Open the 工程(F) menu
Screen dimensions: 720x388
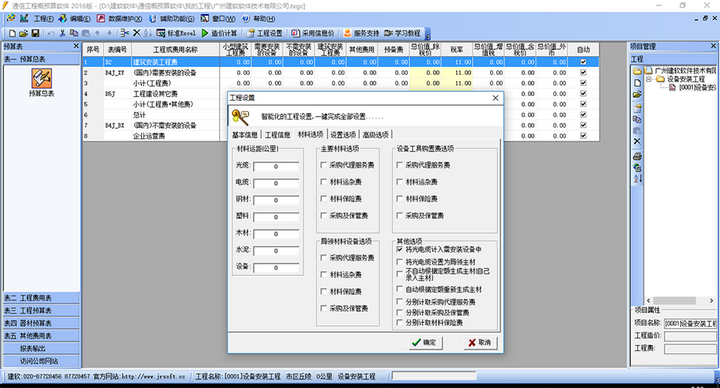(43, 19)
